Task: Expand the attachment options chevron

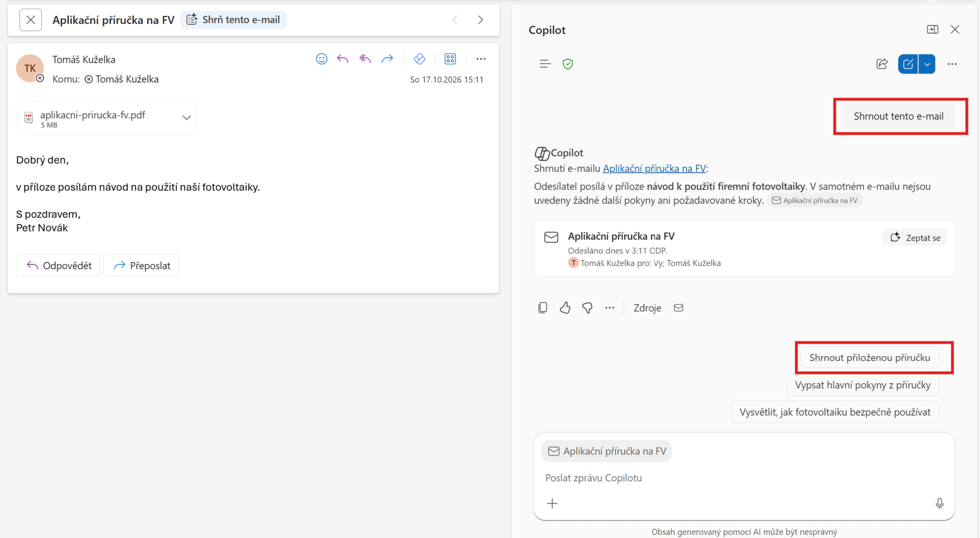Action: coord(186,118)
